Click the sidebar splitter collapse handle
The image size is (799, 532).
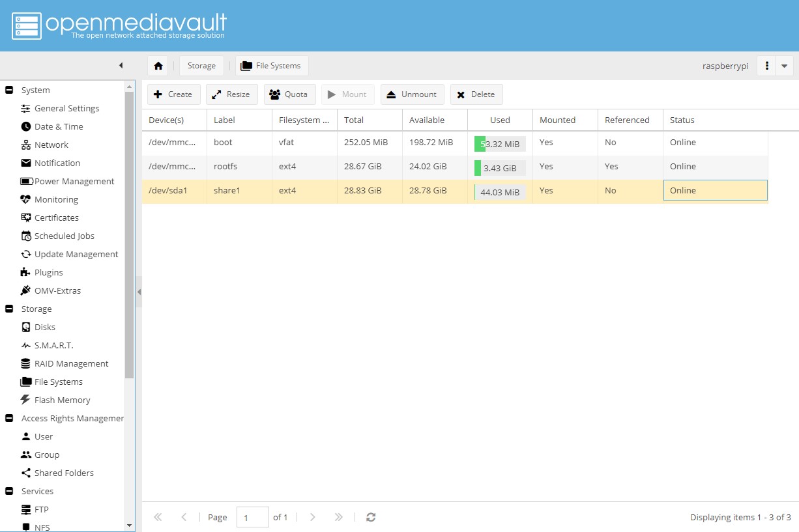pyautogui.click(x=139, y=292)
